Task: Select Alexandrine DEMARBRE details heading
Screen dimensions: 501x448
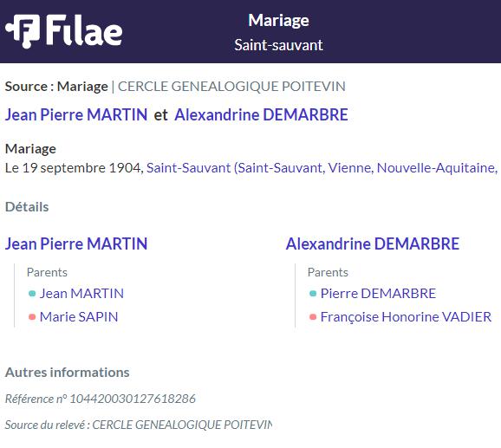Action: [373, 243]
